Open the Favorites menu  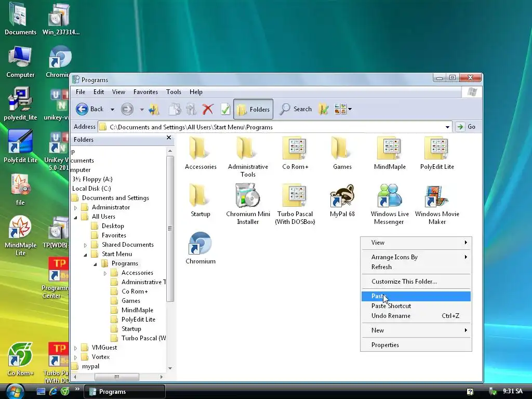(145, 91)
